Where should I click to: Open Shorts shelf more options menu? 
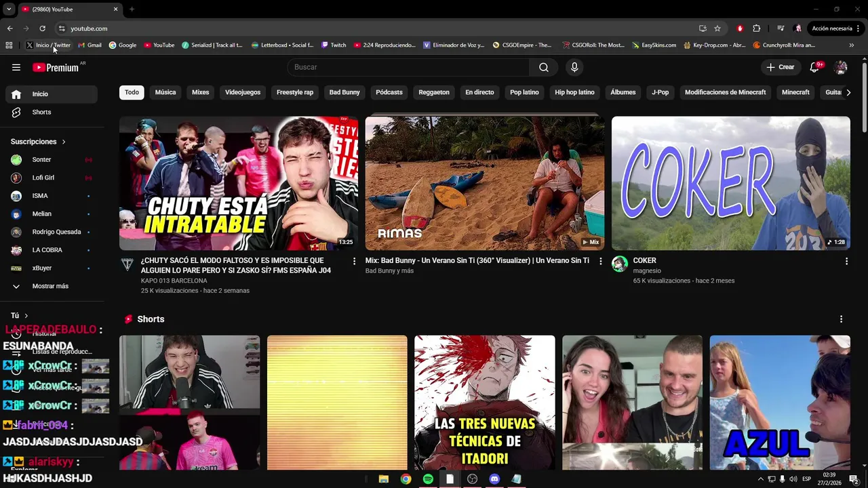(841, 319)
